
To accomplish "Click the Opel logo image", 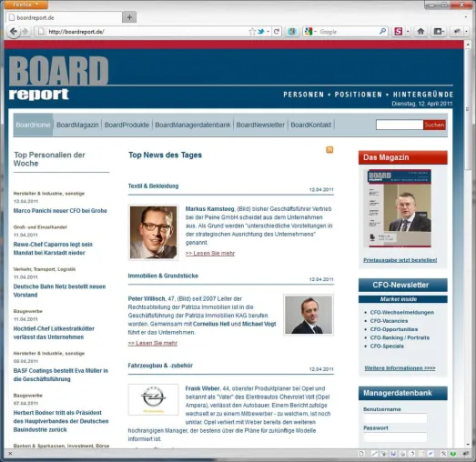I will coord(153,399).
